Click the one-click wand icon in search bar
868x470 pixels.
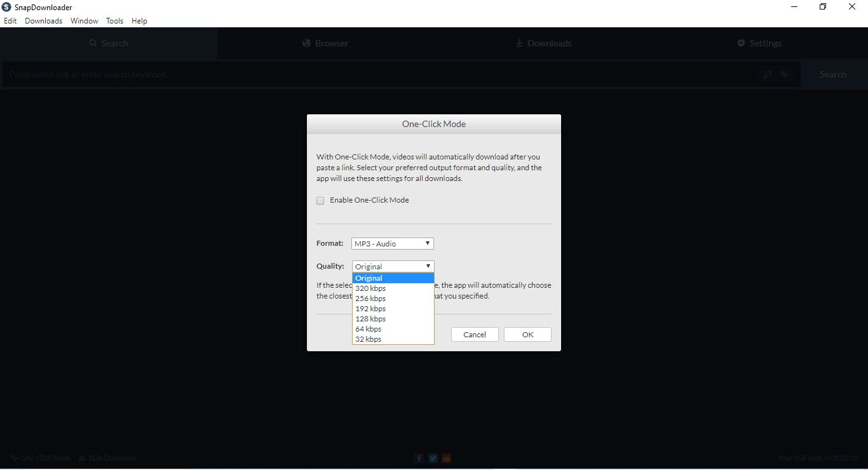pos(784,74)
